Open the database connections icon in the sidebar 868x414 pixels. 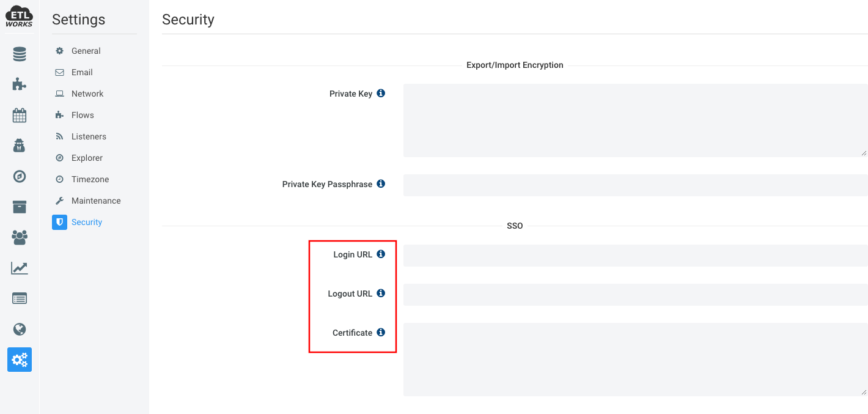[20, 54]
